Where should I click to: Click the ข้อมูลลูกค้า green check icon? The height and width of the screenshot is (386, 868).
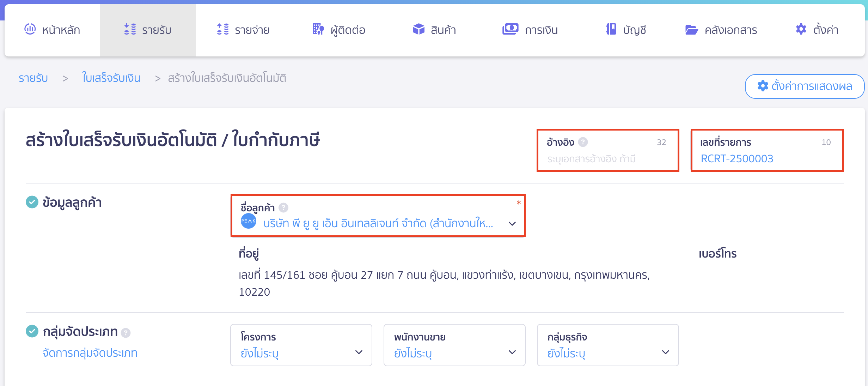coord(32,202)
